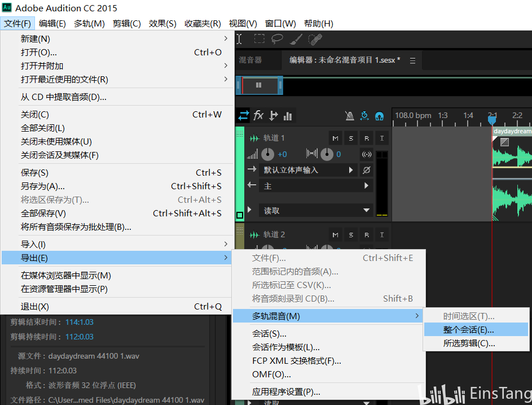The image size is (532, 405).
Task: Click 全部保存(V)
Action: click(117, 214)
